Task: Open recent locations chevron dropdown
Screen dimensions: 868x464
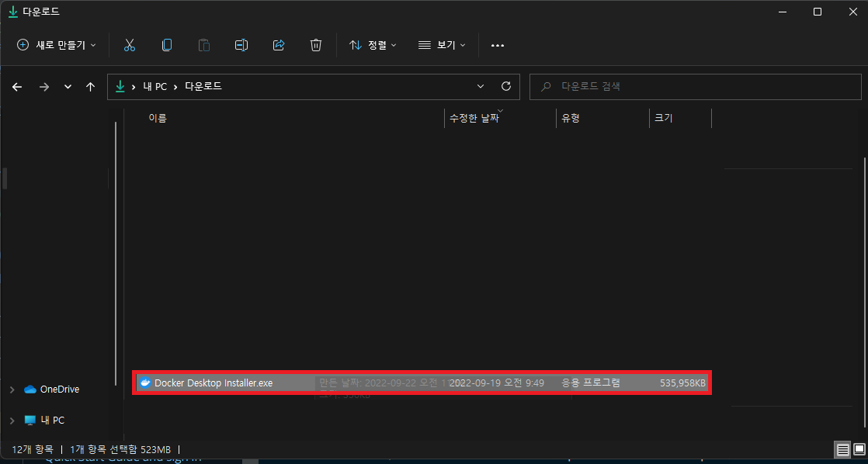Action: click(x=68, y=87)
